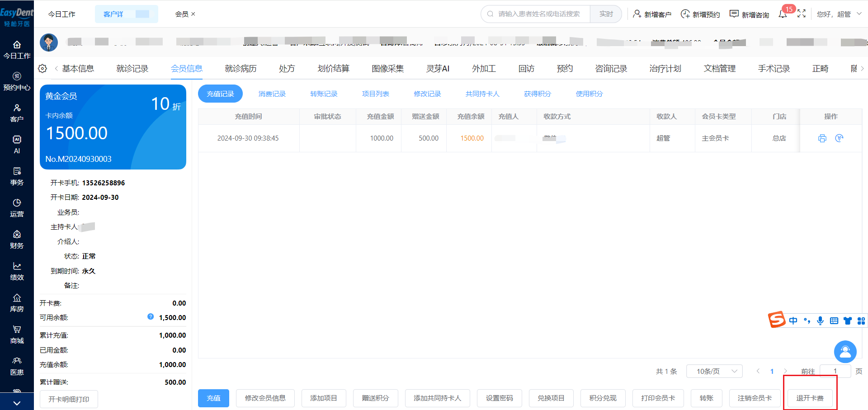Click the 添加共同持卡人 button
Image resolution: width=868 pixels, height=410 pixels.
438,398
